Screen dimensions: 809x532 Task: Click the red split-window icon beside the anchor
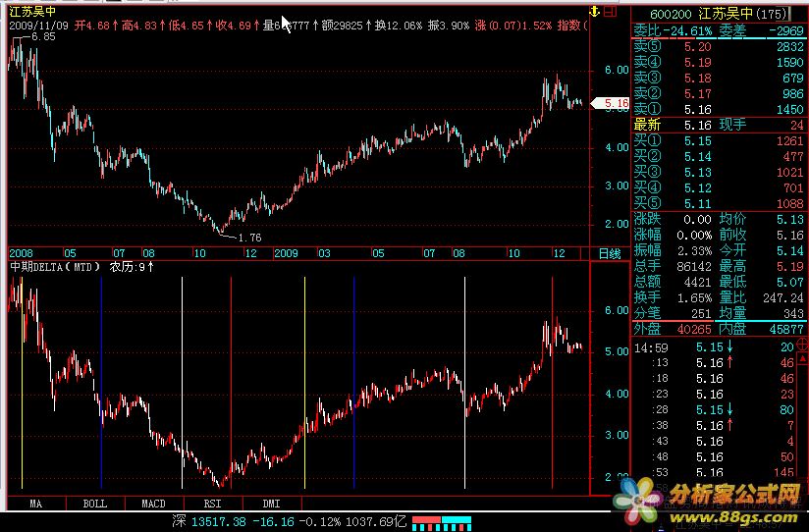[x=611, y=12]
